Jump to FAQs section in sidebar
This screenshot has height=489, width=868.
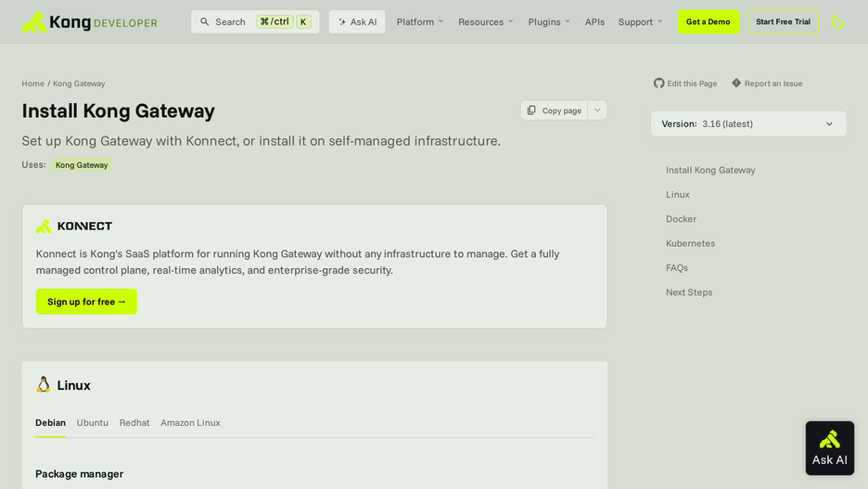pyautogui.click(x=676, y=267)
